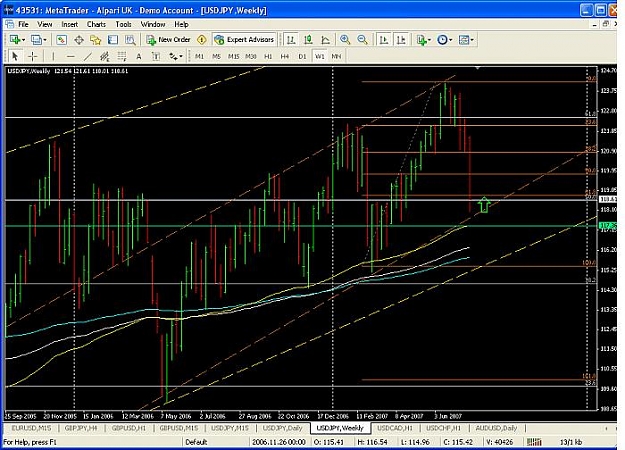Select the Cursor arrow tool

pyautogui.click(x=15, y=57)
